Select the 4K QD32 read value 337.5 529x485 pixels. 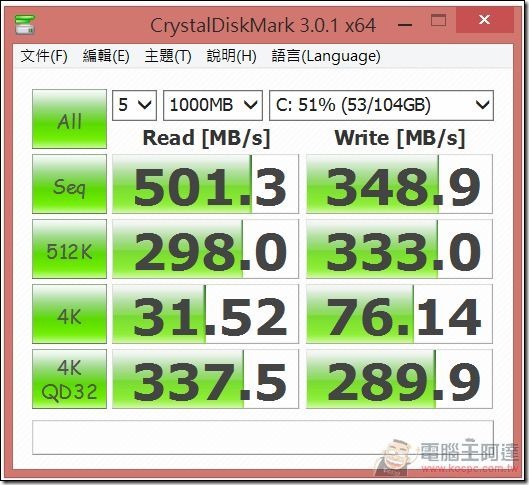pos(205,379)
